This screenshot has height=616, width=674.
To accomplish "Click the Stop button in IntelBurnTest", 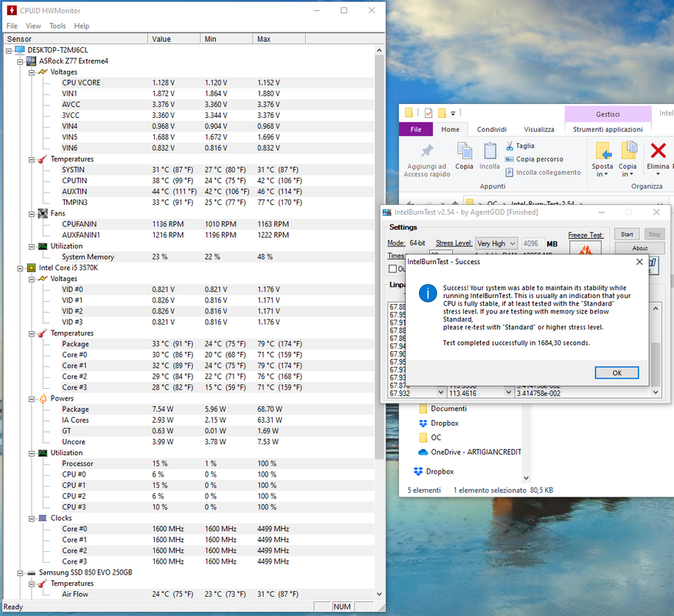I will pyautogui.click(x=654, y=234).
